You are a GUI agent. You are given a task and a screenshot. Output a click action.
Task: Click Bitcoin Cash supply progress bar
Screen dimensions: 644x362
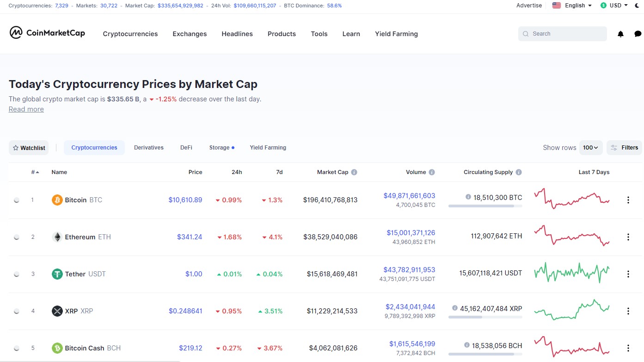tap(485, 354)
